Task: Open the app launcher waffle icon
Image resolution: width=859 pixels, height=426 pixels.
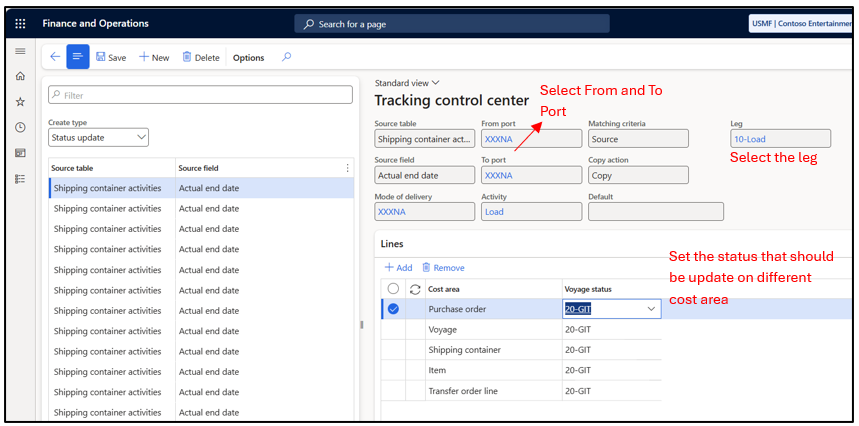Action: coord(20,24)
